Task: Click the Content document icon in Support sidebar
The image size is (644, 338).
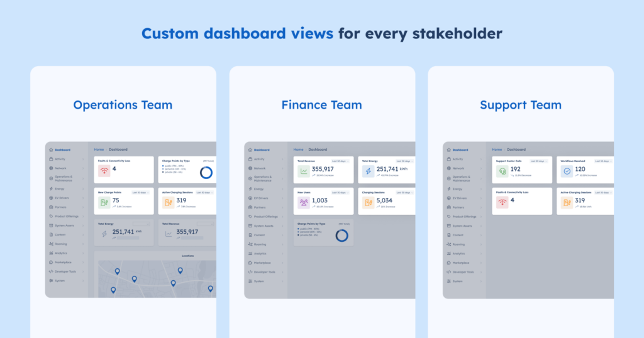Action: pyautogui.click(x=448, y=235)
